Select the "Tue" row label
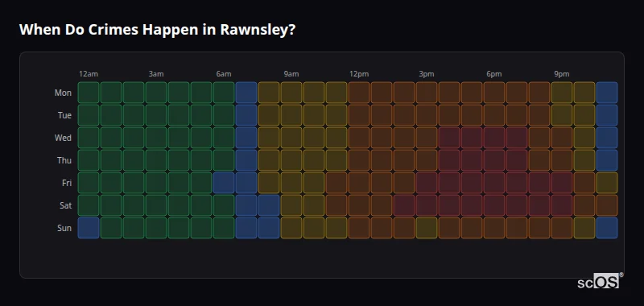 click(64, 115)
